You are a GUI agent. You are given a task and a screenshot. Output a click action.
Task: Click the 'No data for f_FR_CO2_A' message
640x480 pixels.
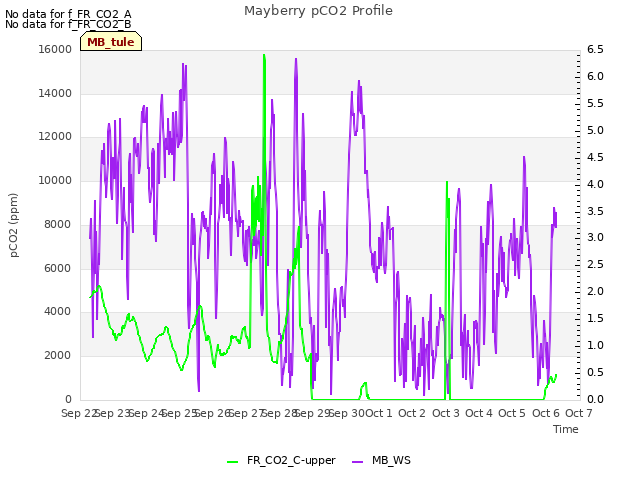[x=68, y=14]
